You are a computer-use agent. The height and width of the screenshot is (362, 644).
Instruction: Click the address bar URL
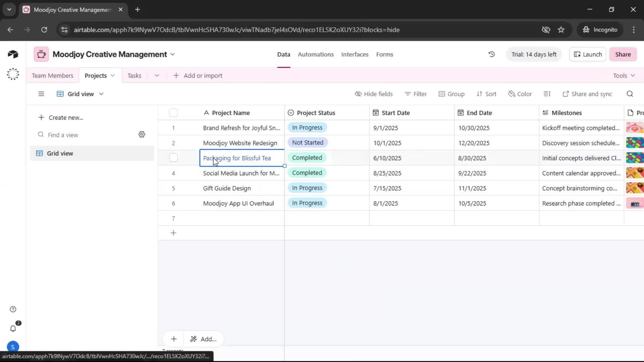236,30
